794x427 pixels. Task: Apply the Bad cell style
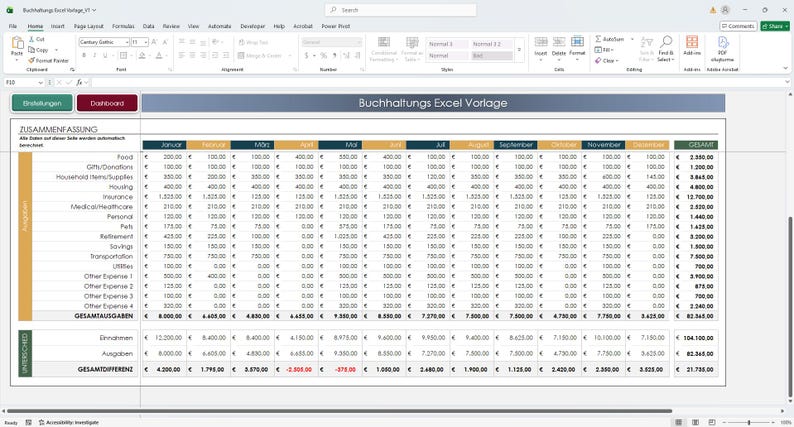pyautogui.click(x=492, y=56)
